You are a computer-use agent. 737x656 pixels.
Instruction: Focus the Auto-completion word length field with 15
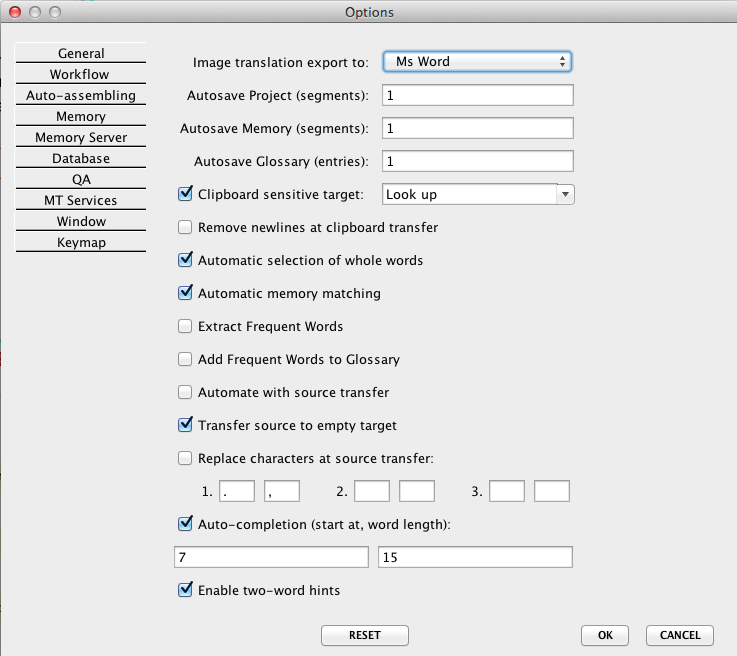pos(476,557)
